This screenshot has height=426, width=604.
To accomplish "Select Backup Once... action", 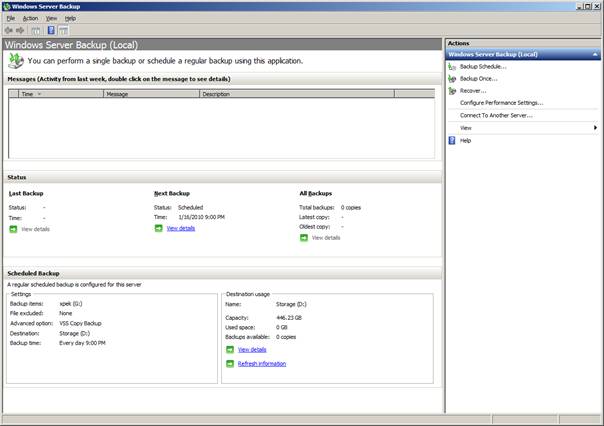I will pos(478,79).
